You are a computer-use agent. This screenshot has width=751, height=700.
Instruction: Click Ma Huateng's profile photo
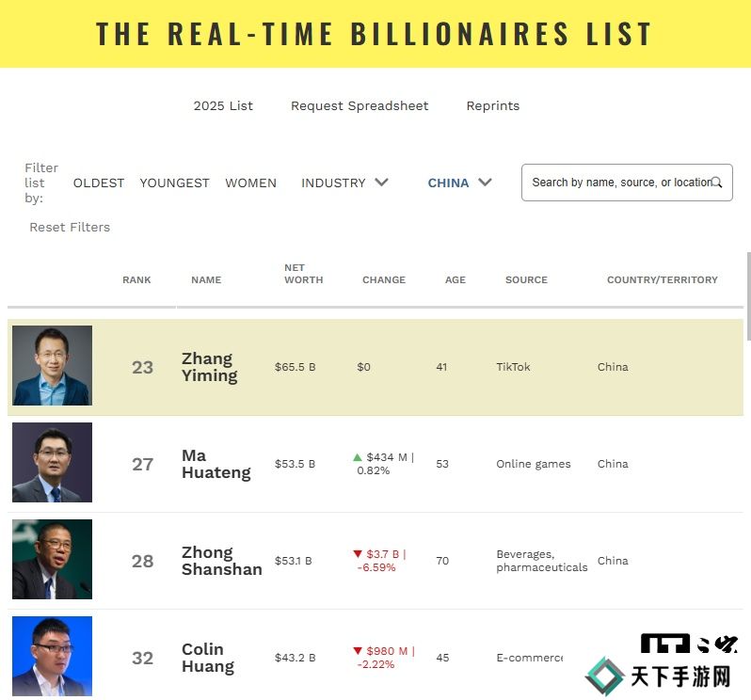coord(52,463)
